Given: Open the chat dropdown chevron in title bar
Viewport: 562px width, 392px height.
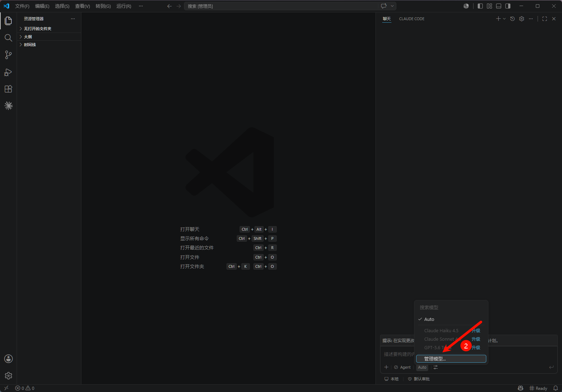Looking at the screenshot, I should pos(392,6).
